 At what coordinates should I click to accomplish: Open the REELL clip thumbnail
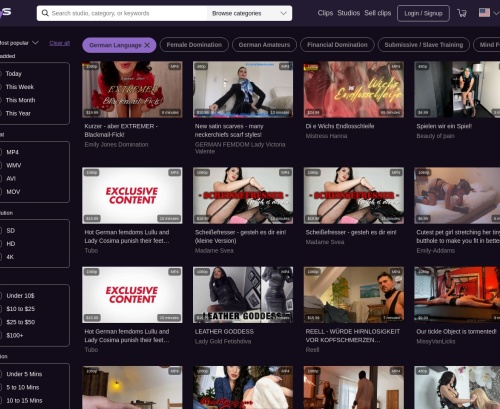[354, 295]
